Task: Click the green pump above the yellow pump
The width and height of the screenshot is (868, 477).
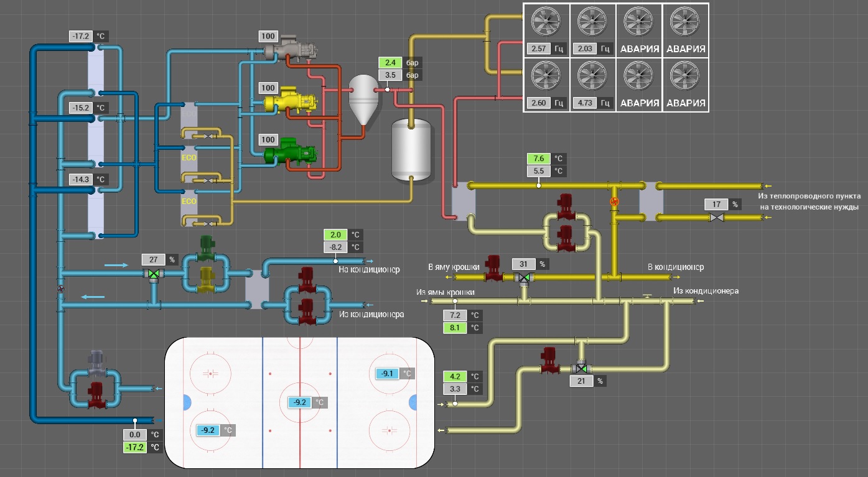Action: [x=206, y=249]
